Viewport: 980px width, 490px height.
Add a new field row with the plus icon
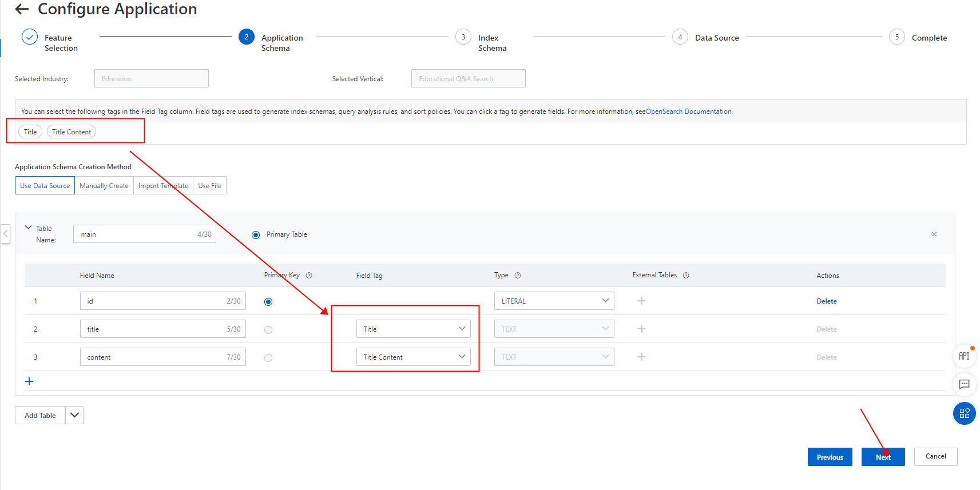click(29, 381)
